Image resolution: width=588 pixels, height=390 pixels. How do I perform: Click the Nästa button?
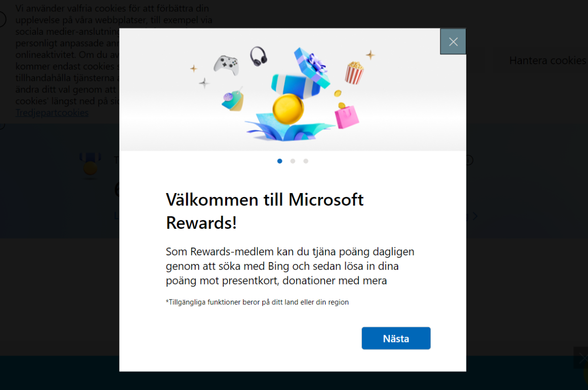396,338
